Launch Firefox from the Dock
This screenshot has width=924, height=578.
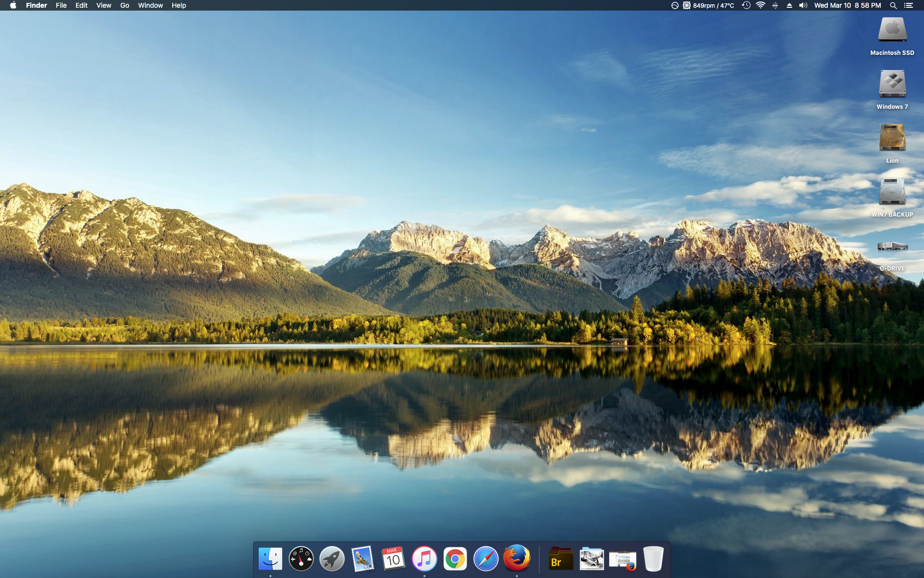pos(516,559)
